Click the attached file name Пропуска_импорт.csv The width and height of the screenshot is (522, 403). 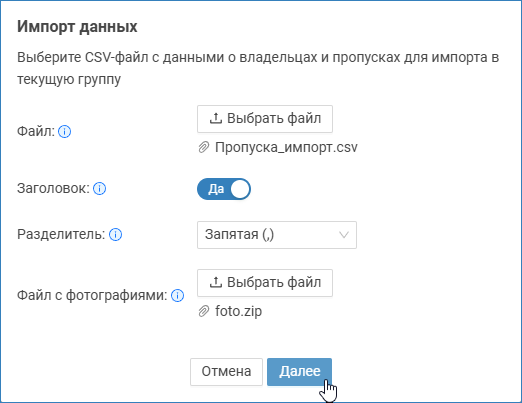[286, 147]
